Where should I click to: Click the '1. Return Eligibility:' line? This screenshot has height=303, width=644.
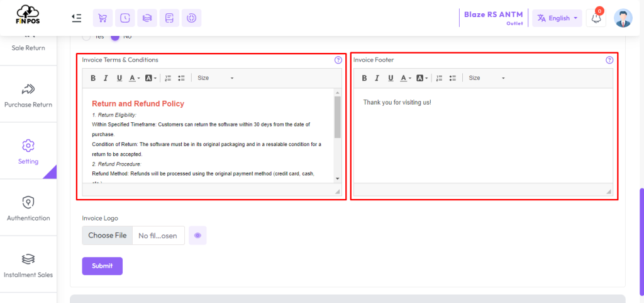[x=114, y=115]
